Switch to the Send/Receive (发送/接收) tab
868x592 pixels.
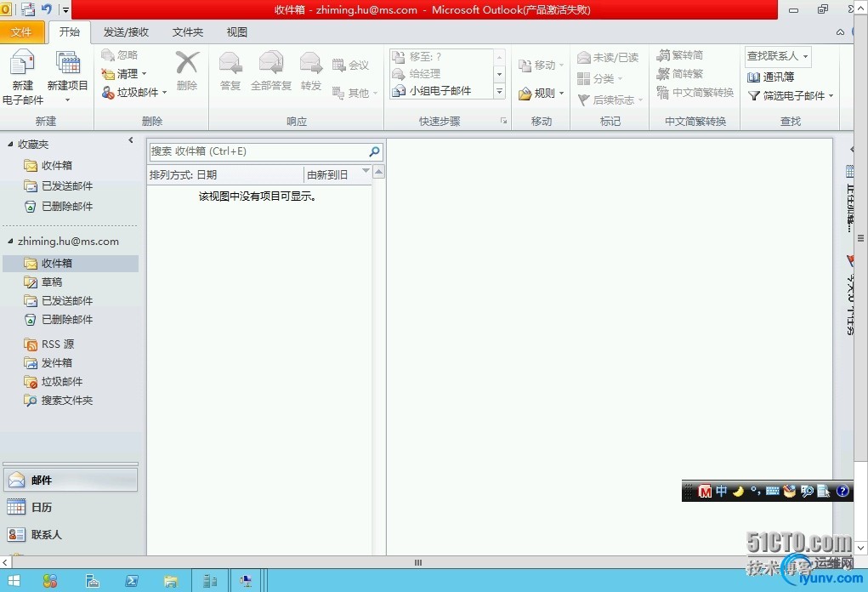point(126,32)
